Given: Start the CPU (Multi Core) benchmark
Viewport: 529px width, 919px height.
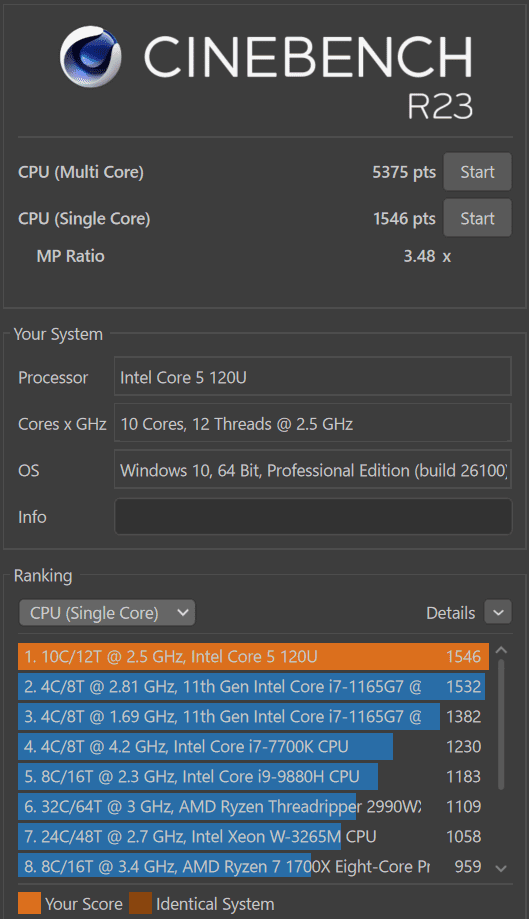Looking at the screenshot, I should coord(477,172).
